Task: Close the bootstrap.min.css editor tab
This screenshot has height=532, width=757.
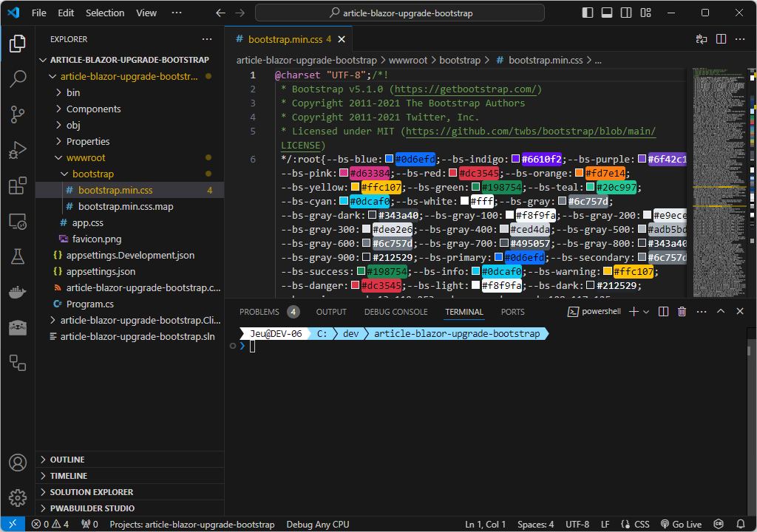Action: 342,39
